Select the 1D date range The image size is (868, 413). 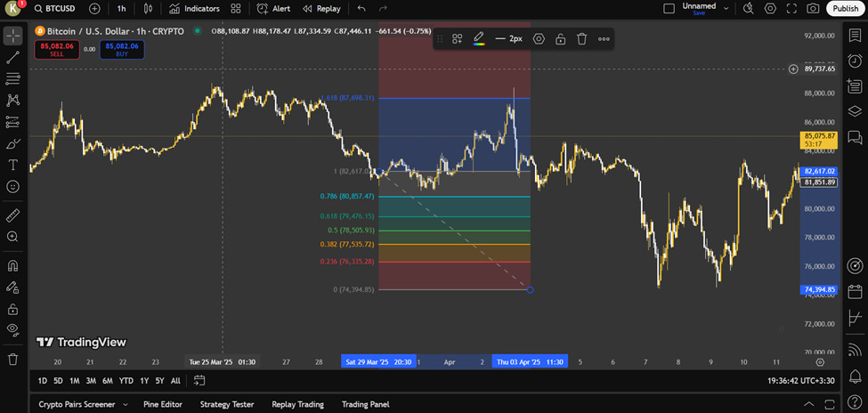pyautogui.click(x=42, y=380)
